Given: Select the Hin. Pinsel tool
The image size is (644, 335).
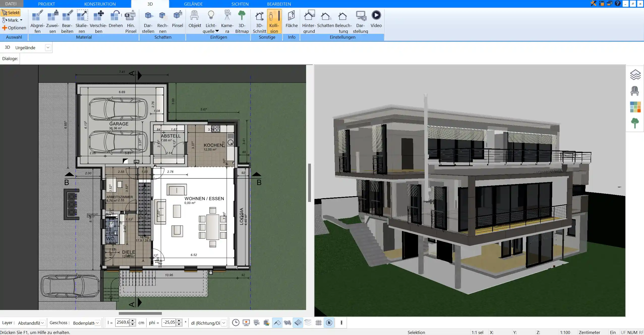Looking at the screenshot, I should click(131, 21).
